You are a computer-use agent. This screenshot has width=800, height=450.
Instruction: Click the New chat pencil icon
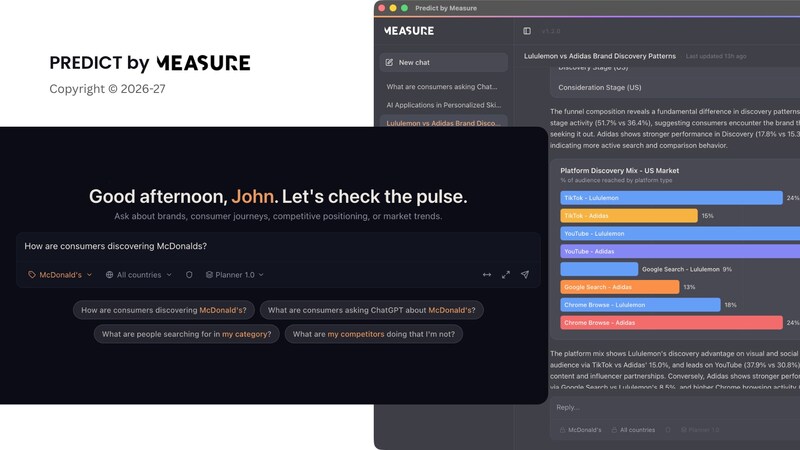point(389,62)
